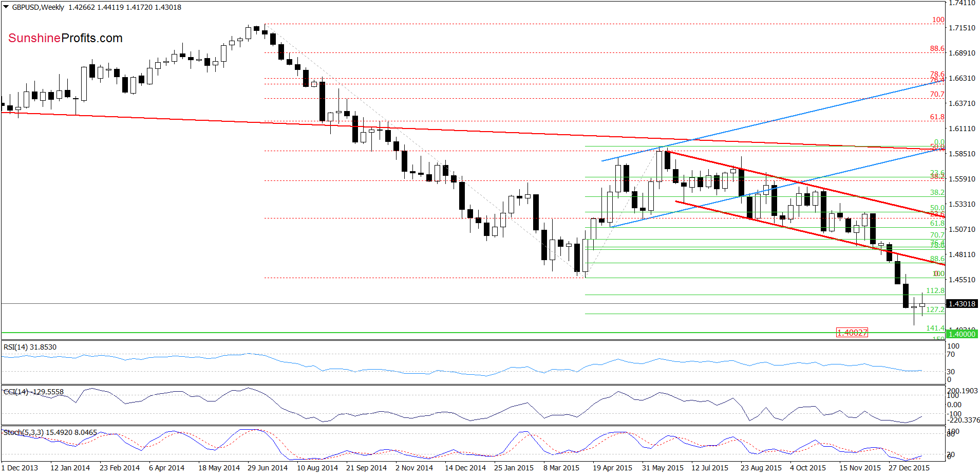The image size is (980, 475).
Task: Click the 6 Apr 2014 date label
Action: tap(166, 468)
